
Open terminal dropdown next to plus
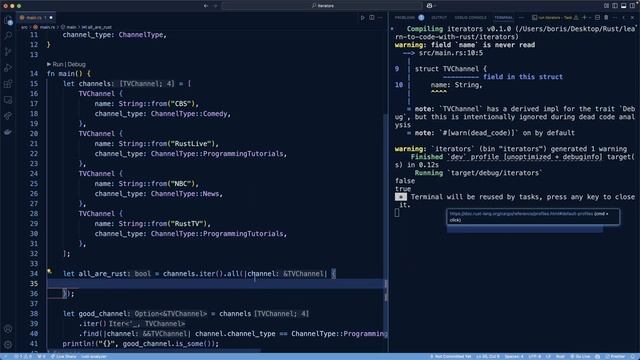click(590, 18)
